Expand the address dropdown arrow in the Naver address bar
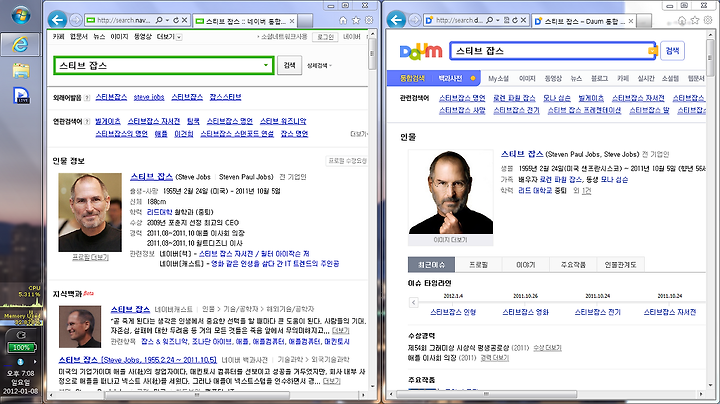 [167, 20]
